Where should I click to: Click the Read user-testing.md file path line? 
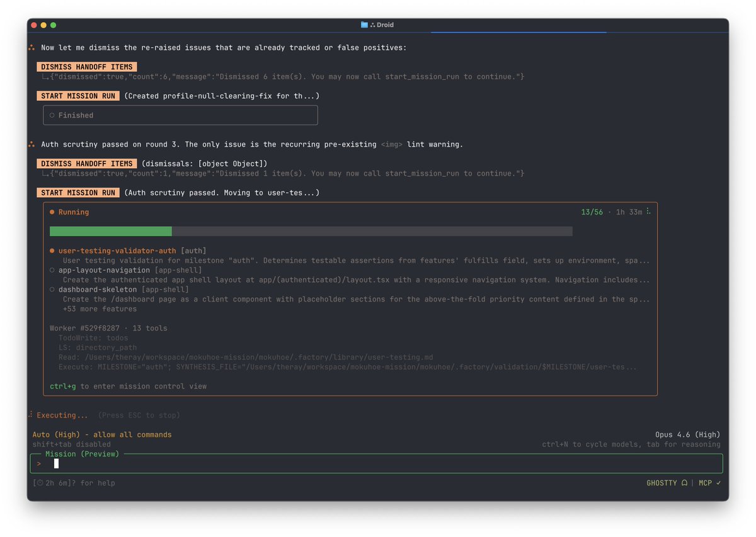(x=246, y=357)
